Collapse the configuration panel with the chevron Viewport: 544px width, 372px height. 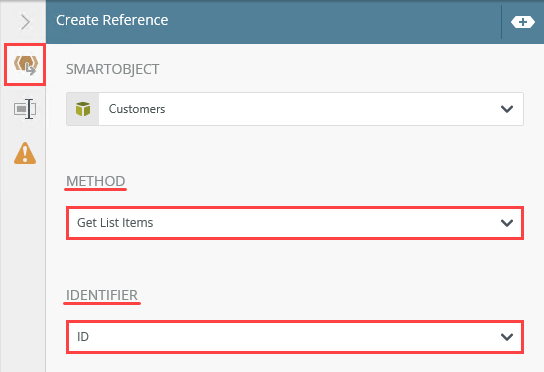(25, 22)
